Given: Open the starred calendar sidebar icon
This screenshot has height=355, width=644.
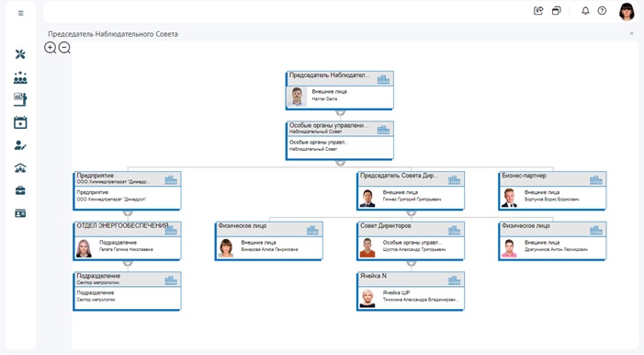Looking at the screenshot, I should [x=20, y=122].
